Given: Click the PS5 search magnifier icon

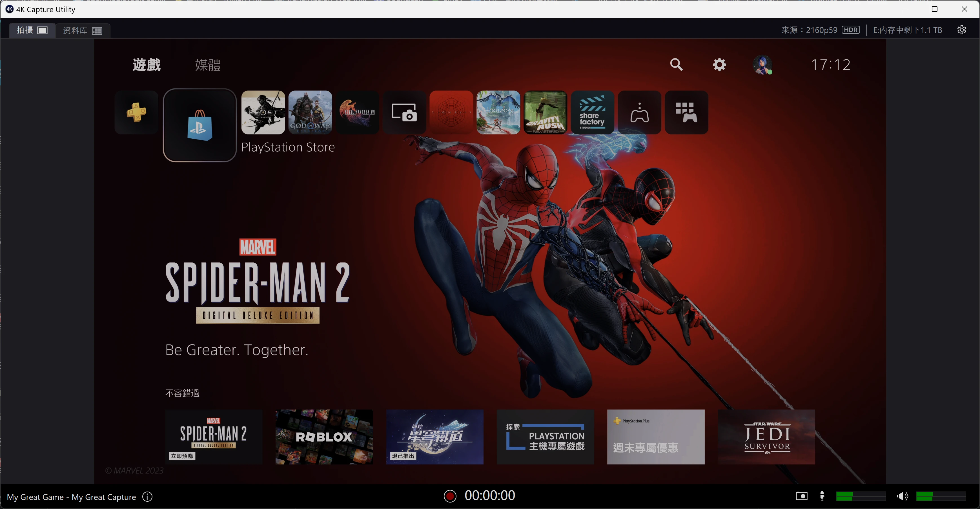Looking at the screenshot, I should (676, 65).
